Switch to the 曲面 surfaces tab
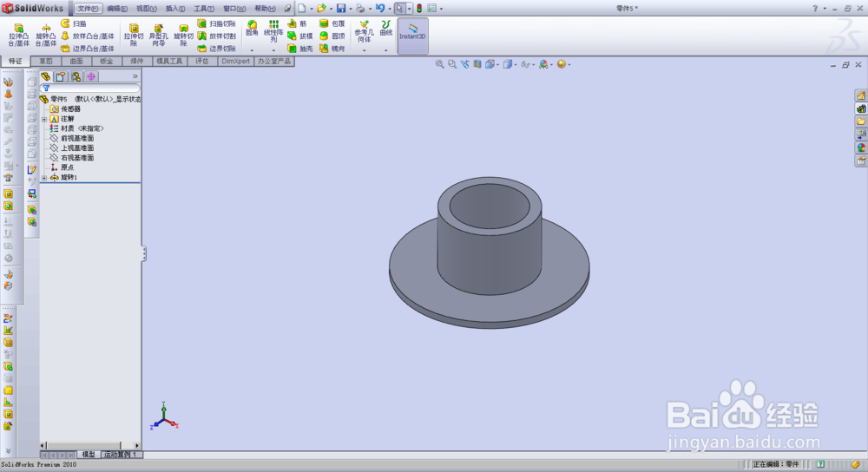The image size is (868, 472). [76, 61]
